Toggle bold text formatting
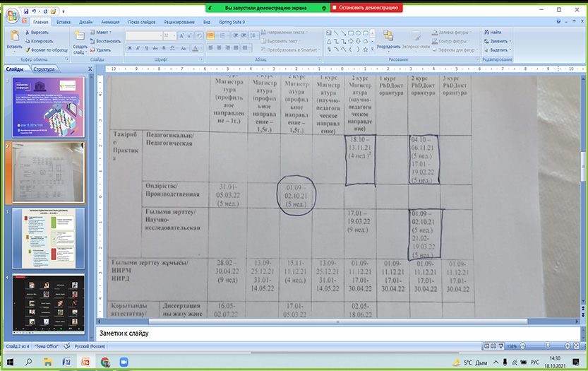Image resolution: width=588 pixels, height=371 pixels. coord(129,47)
